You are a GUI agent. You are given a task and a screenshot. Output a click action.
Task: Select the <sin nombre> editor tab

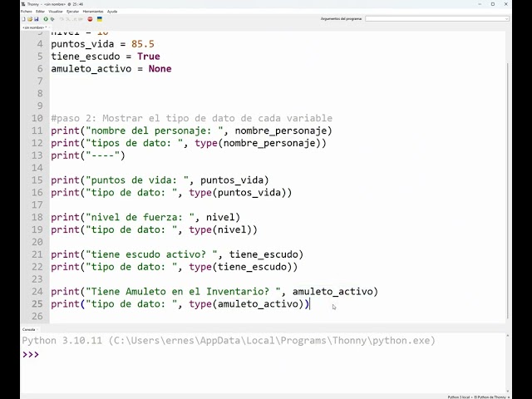coord(34,27)
